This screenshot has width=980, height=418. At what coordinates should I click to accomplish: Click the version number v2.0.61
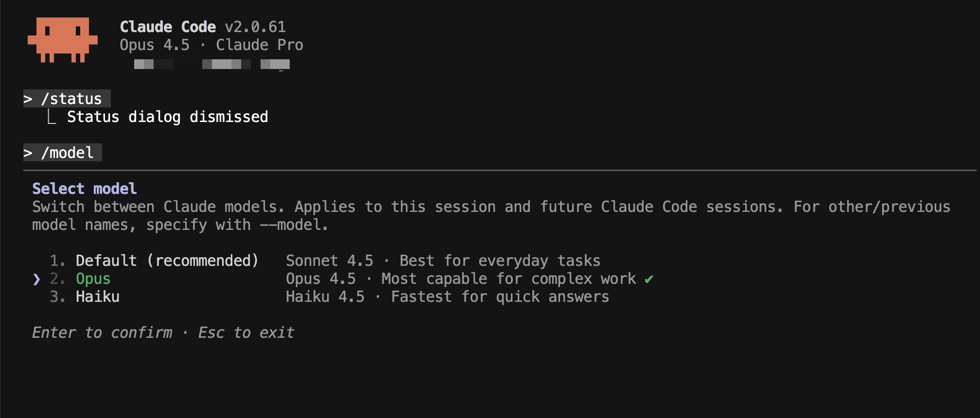pyautogui.click(x=255, y=27)
